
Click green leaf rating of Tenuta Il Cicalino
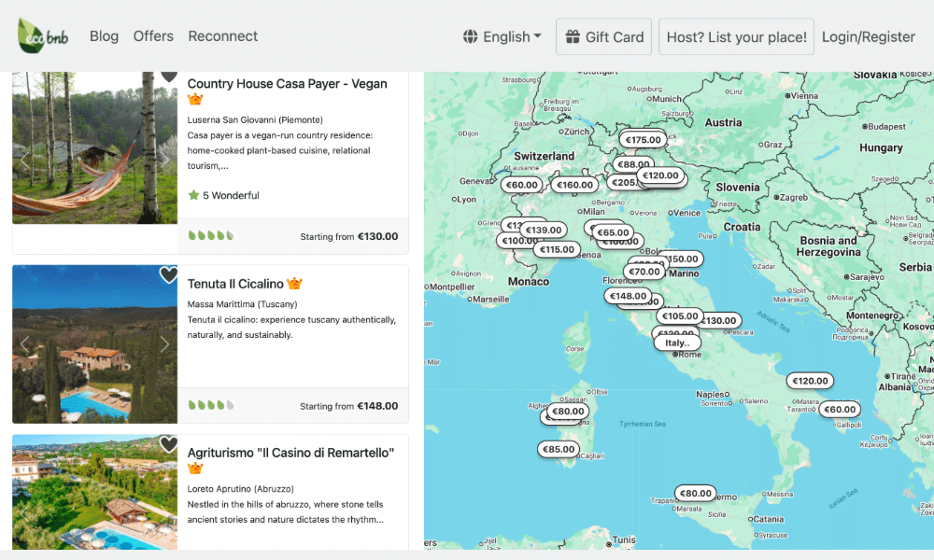coord(211,405)
